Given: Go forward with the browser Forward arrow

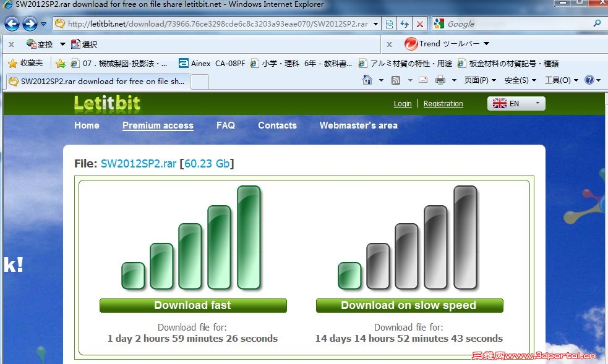Looking at the screenshot, I should pyautogui.click(x=30, y=24).
